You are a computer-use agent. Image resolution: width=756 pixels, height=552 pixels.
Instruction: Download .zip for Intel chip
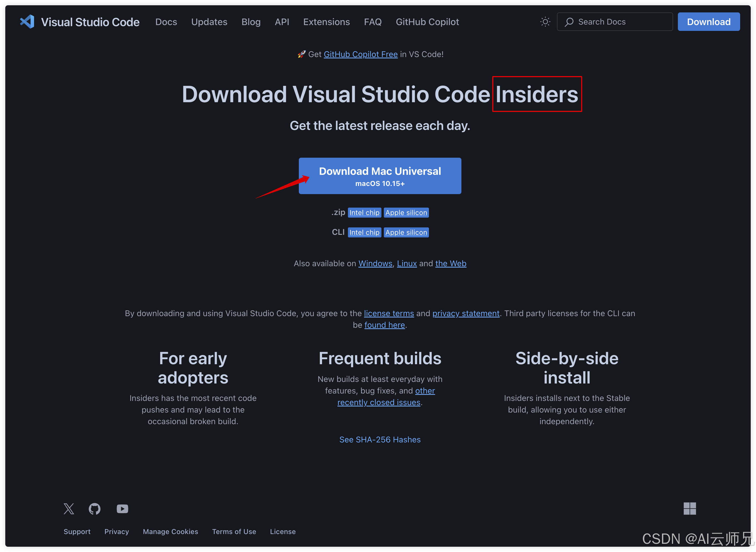(x=364, y=213)
